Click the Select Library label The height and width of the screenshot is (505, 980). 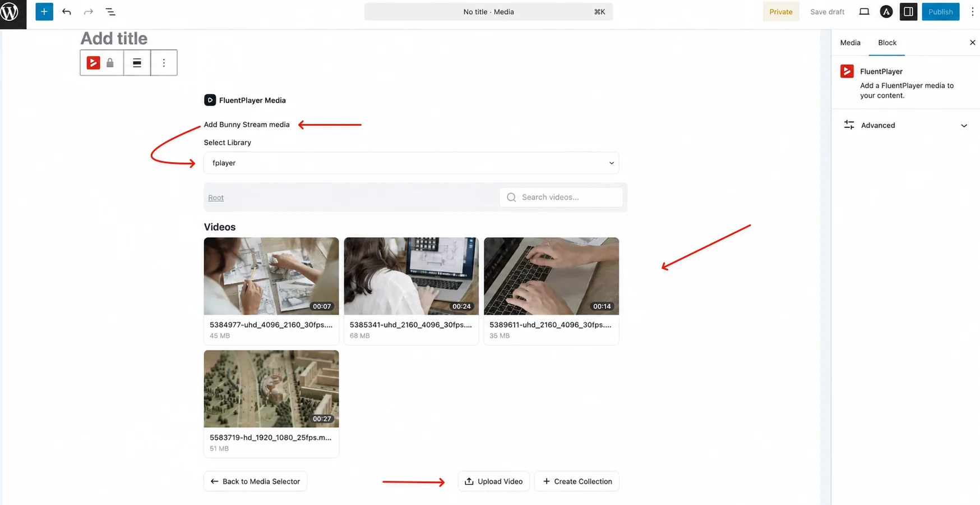pos(228,143)
